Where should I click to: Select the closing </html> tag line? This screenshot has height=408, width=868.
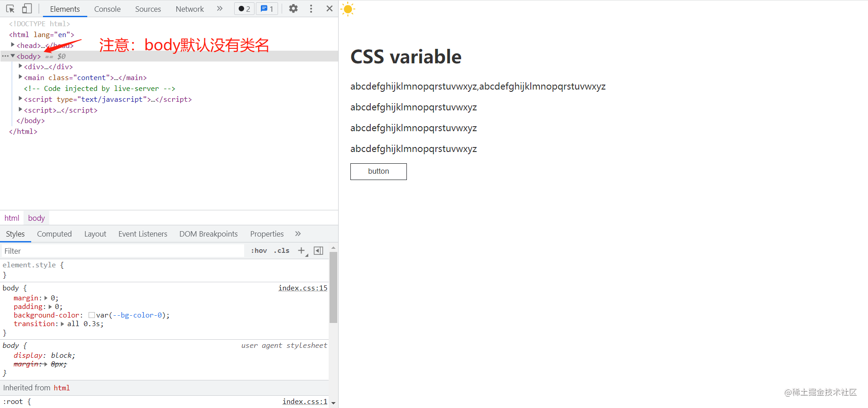coord(23,132)
